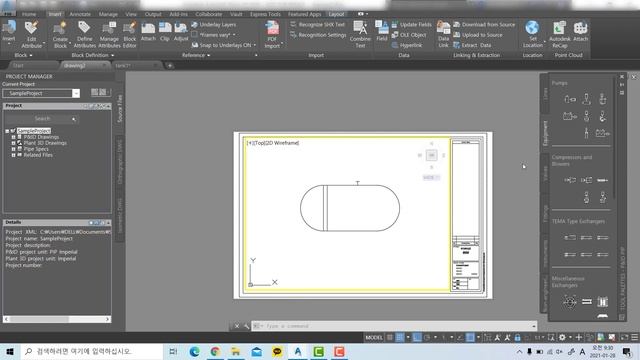Open Manage Attributes tool
This screenshot has width=640, height=360.
[109, 35]
